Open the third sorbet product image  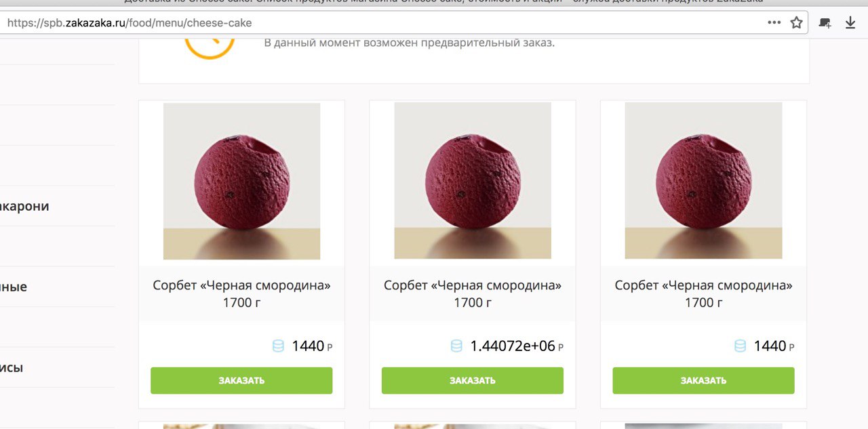pyautogui.click(x=703, y=181)
